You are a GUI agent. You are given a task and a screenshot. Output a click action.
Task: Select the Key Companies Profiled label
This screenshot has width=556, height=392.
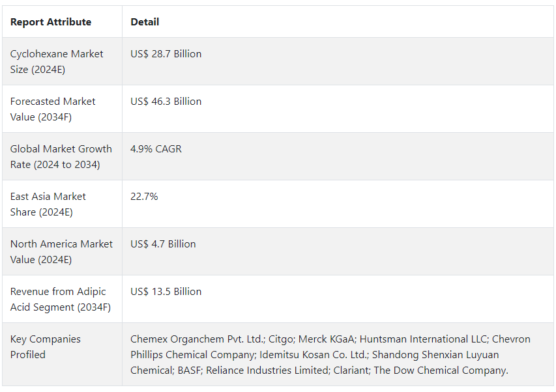click(46, 346)
